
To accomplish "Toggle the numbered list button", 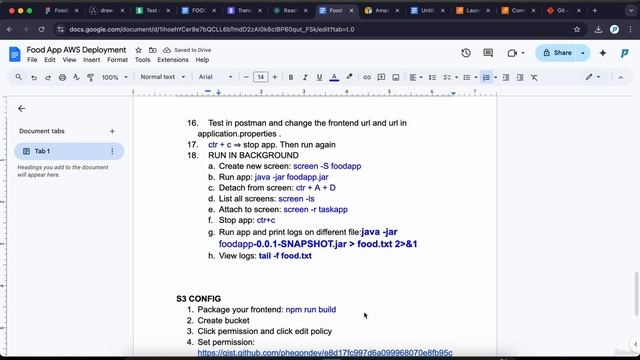I will [x=486, y=77].
